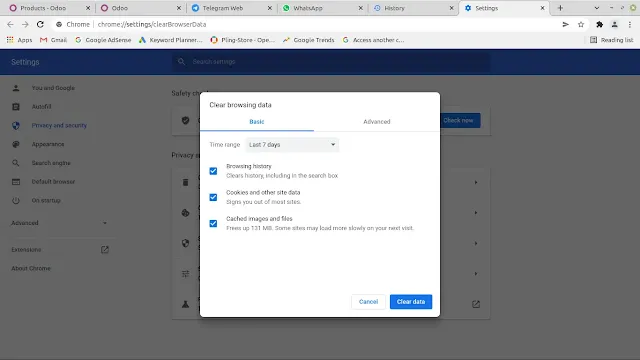Click the browser back arrow
Screen dimensions: 640x360
click(10, 24)
